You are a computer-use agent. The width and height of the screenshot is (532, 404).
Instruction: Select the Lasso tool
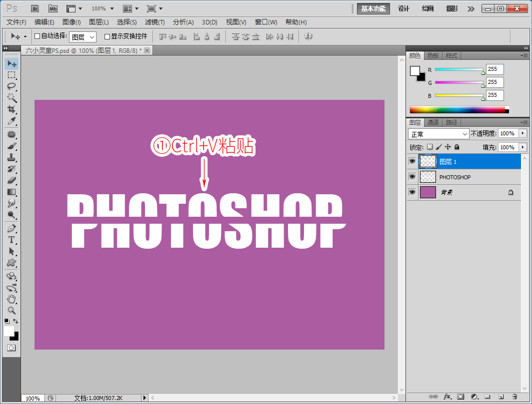pos(11,86)
